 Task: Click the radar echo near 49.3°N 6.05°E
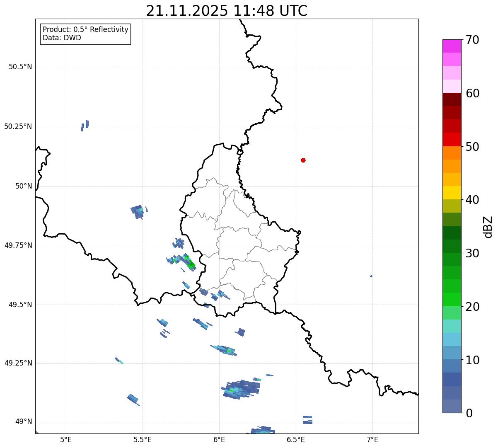click(224, 350)
